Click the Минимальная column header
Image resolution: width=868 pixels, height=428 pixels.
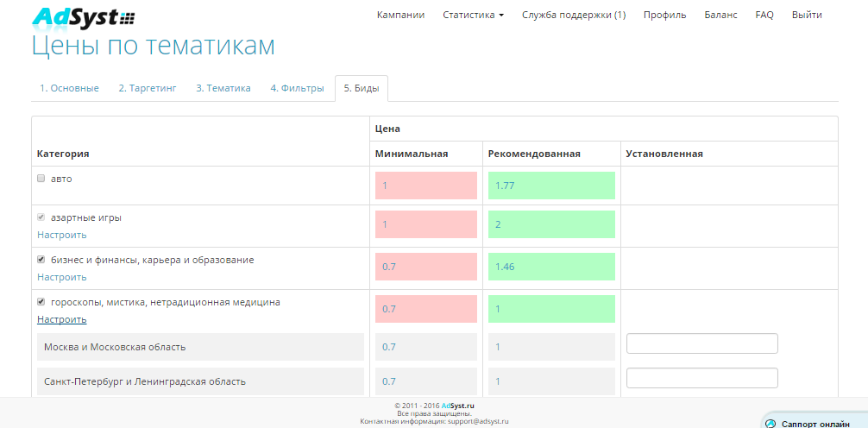[412, 154]
